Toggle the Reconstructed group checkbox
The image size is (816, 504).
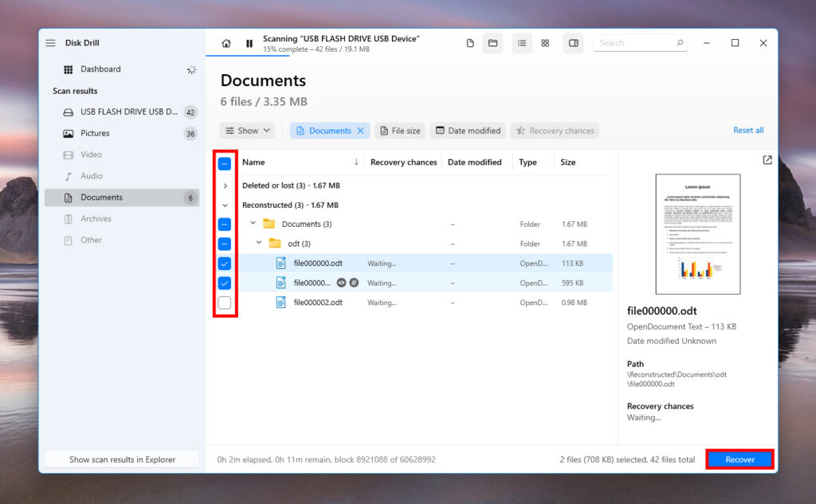[x=224, y=205]
